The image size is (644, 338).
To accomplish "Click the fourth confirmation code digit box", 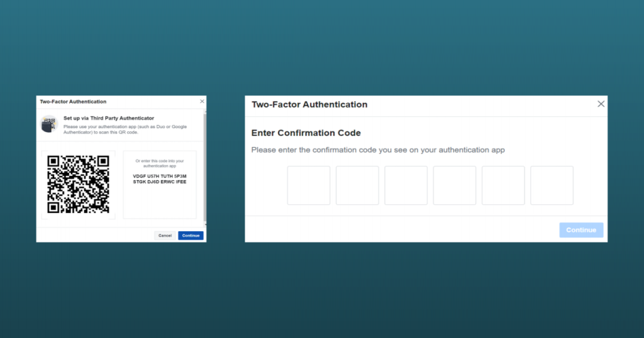I will [x=455, y=185].
